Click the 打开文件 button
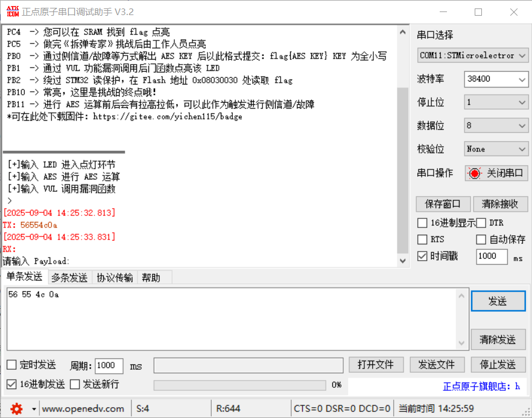This screenshot has width=532, height=418. 376,365
